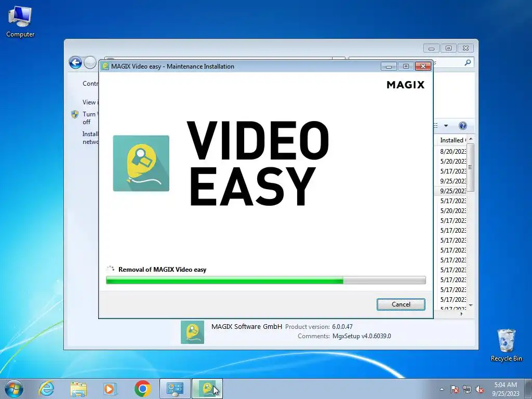Minimize the Maintenance Installation dialog
The image size is (532, 399).
[389, 66]
